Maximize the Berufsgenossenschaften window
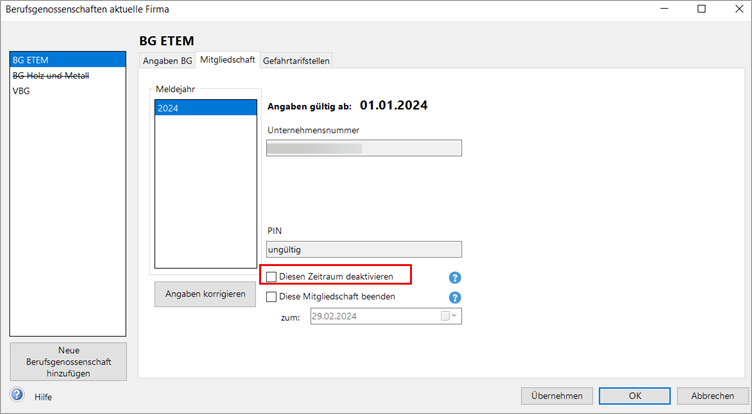 tap(701, 9)
